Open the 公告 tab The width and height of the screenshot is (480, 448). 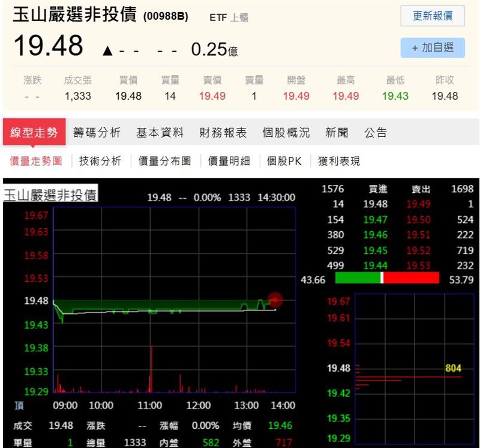pyautogui.click(x=376, y=132)
